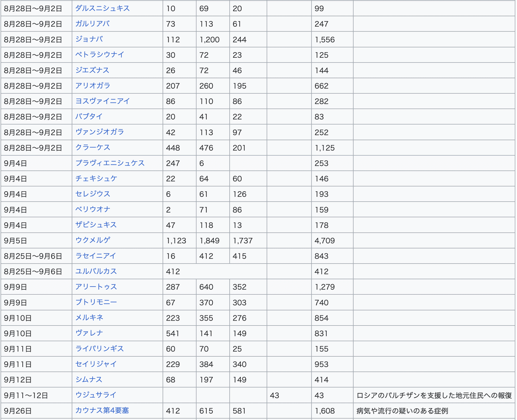Select the 1,608 total for カウナス第4要塞
Image resolution: width=517 pixels, height=420 pixels.
tap(324, 411)
